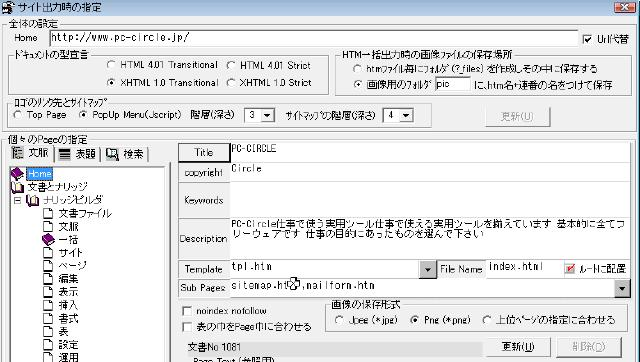Switch to the 表題 tab

pos(77,154)
